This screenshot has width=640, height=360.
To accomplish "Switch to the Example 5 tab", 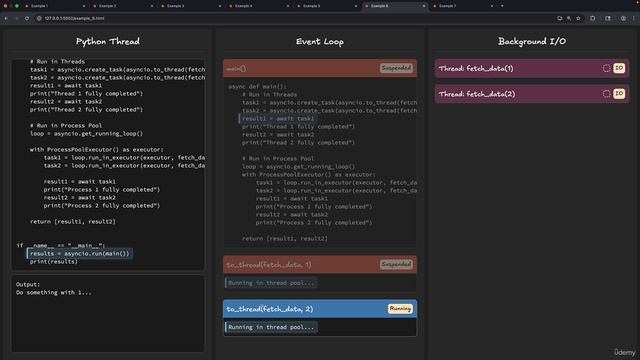I will (x=327, y=6).
